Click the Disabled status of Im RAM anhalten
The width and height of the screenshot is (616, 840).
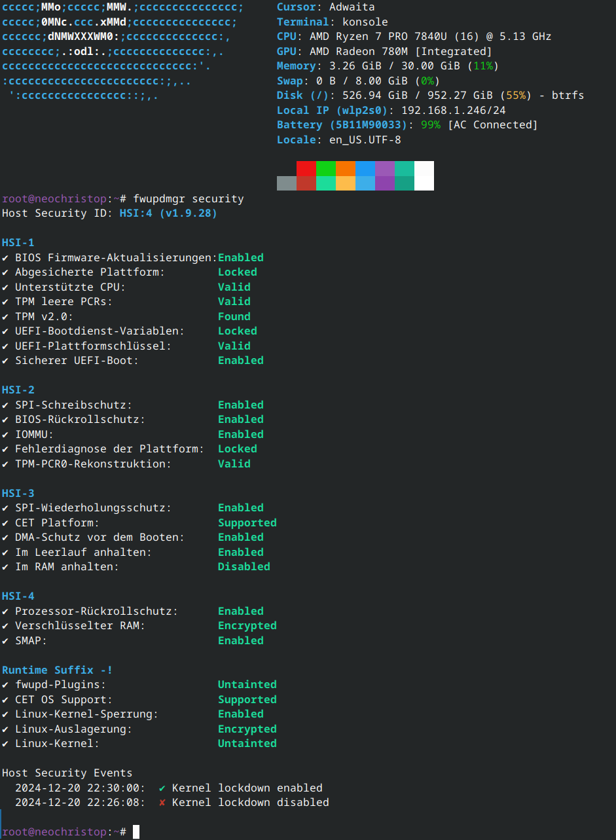pyautogui.click(x=244, y=566)
